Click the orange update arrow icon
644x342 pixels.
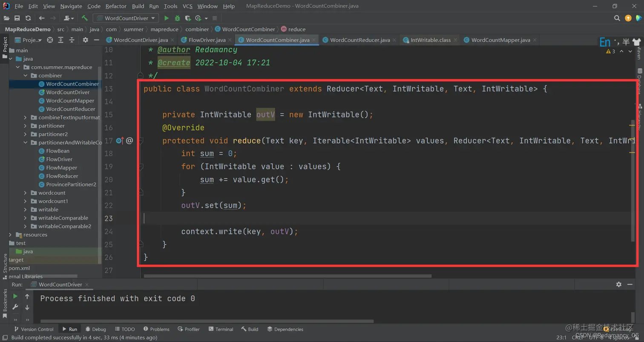(x=628, y=18)
